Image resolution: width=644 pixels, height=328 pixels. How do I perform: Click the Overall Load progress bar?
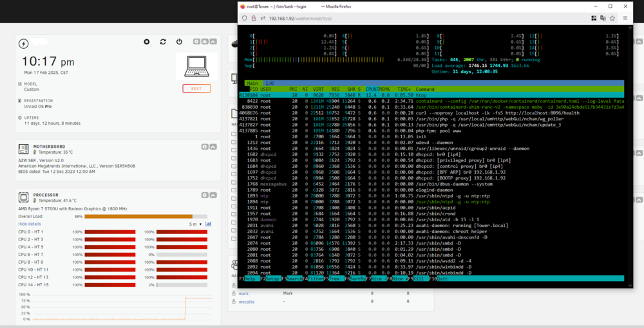point(146,217)
